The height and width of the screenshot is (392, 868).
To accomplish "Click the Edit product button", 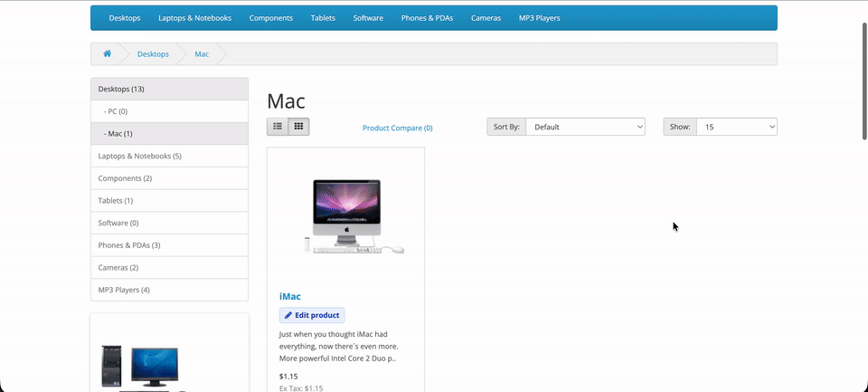I will 312,315.
